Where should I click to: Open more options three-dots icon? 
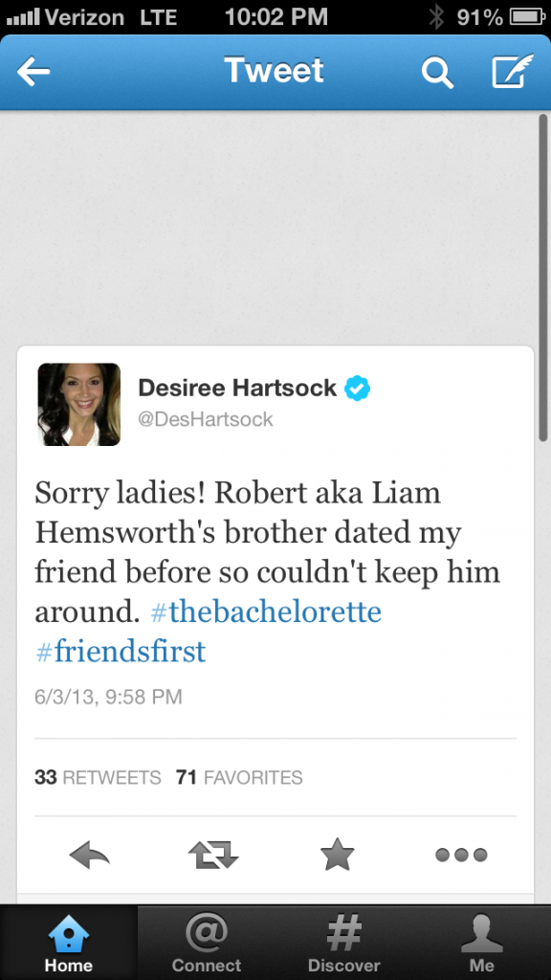click(461, 855)
